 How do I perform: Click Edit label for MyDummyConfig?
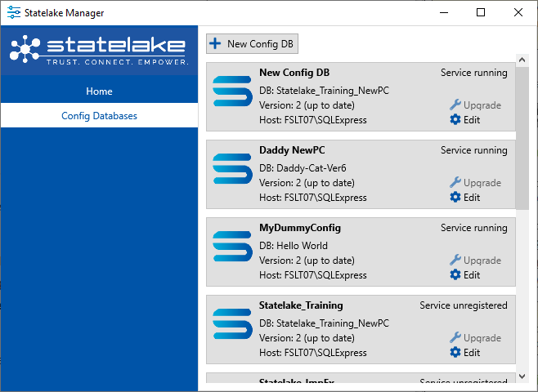pos(472,275)
